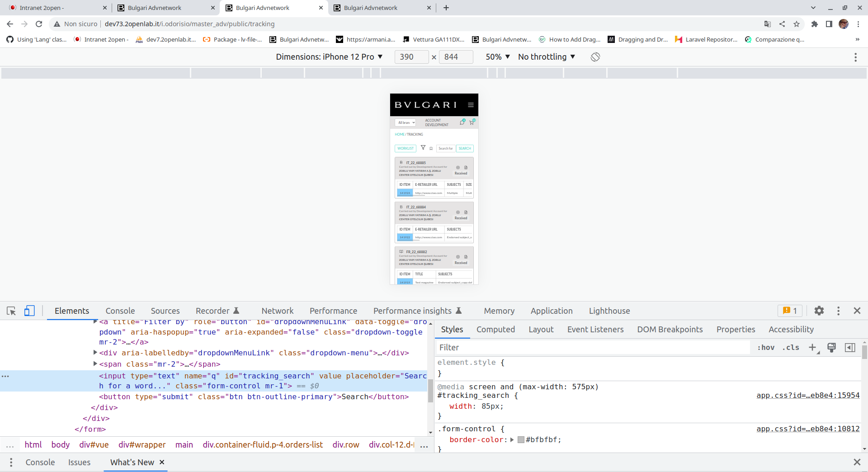The width and height of the screenshot is (868, 472).
Task: Click the Search for input in tracking page
Action: (446, 148)
